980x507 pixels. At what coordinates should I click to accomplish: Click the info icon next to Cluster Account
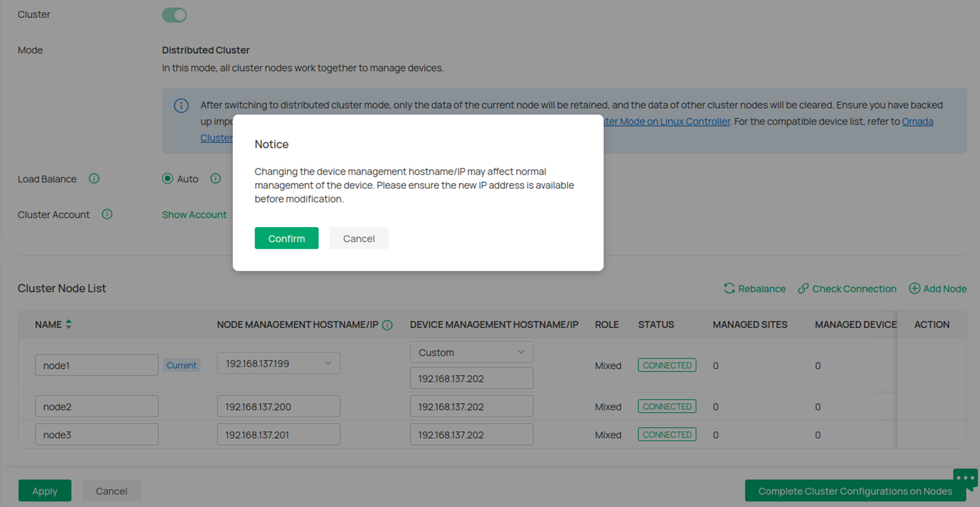tap(108, 214)
